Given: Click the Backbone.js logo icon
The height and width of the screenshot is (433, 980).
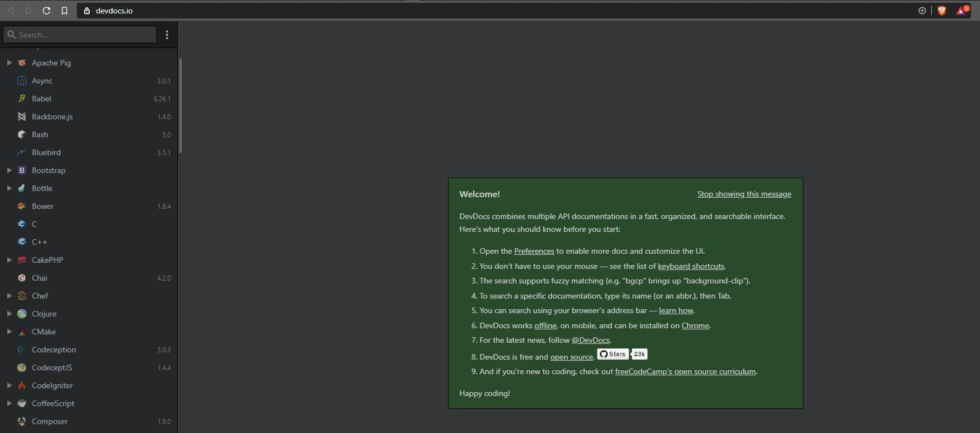Looking at the screenshot, I should [22, 117].
